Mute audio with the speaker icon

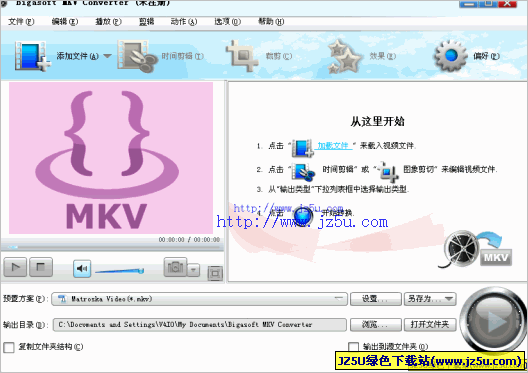(82, 268)
